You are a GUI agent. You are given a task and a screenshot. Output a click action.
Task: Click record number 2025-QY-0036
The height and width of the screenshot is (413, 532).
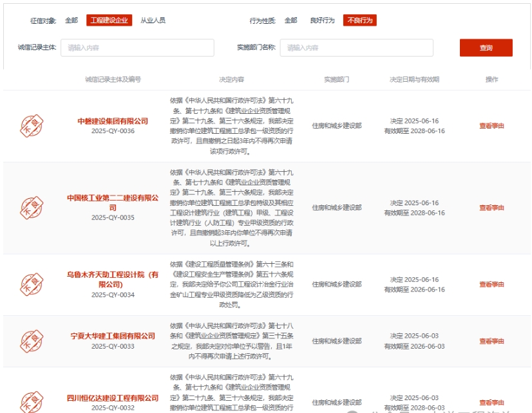[113, 131]
